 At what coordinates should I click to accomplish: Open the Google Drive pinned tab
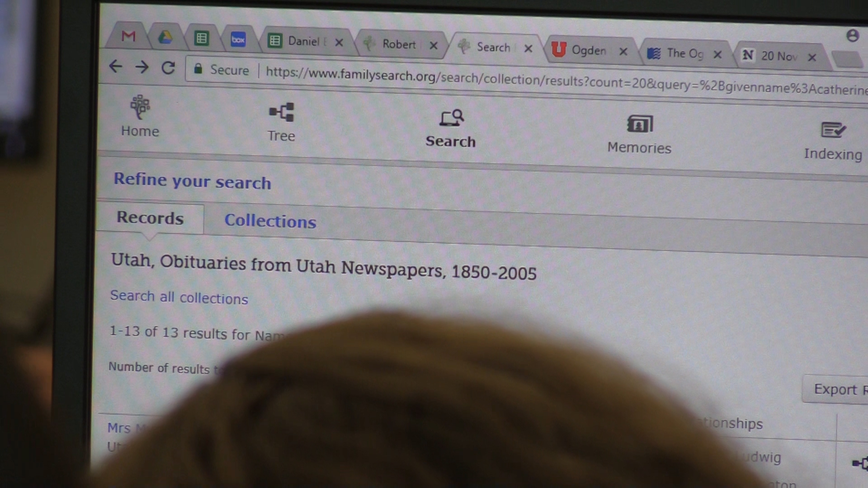(165, 37)
